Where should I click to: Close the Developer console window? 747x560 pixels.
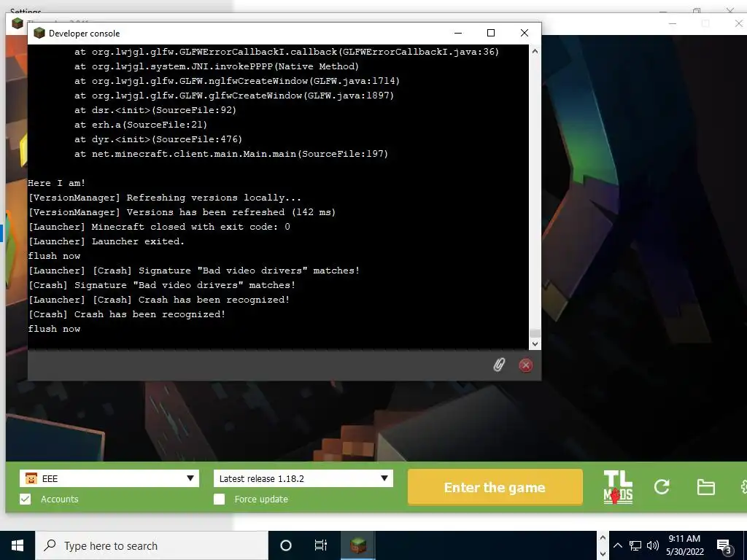525,33
